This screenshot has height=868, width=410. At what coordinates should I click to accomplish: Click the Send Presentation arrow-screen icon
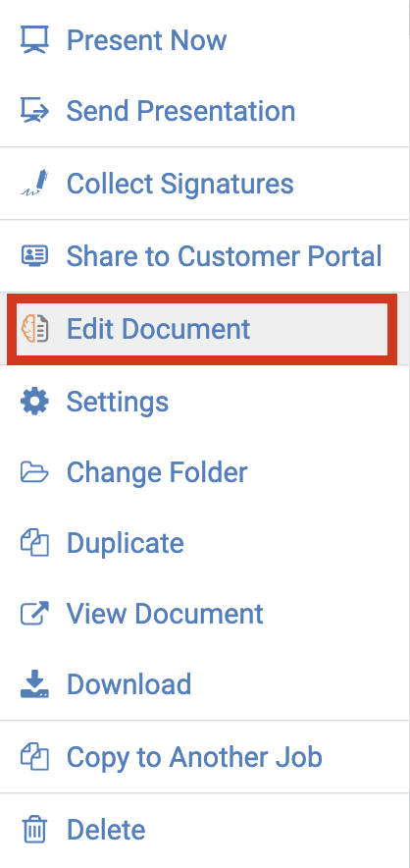pos(34,110)
